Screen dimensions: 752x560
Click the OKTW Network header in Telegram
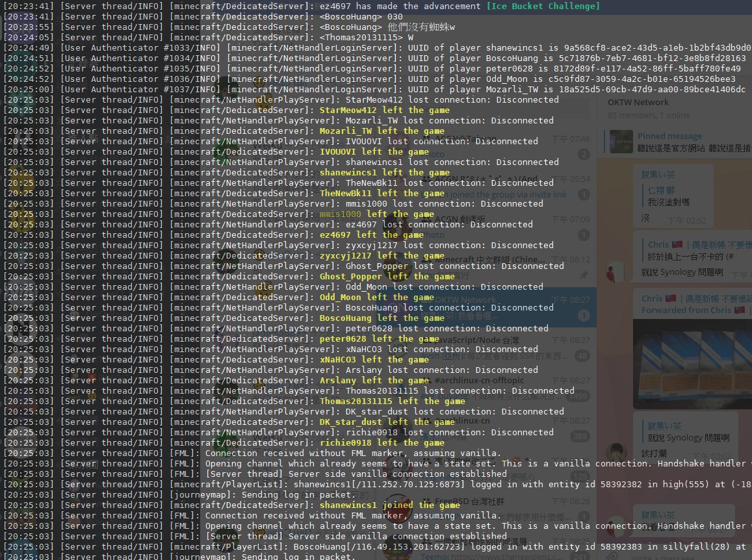click(638, 103)
